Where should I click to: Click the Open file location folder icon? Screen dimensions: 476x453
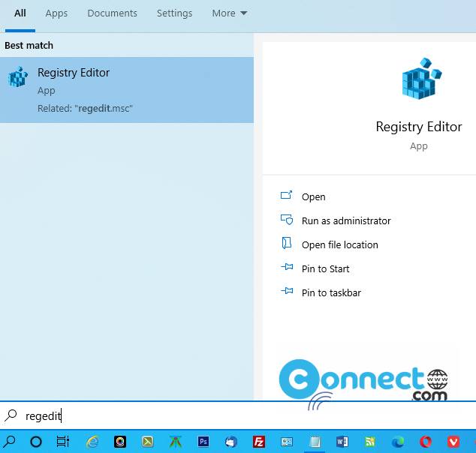tap(287, 243)
